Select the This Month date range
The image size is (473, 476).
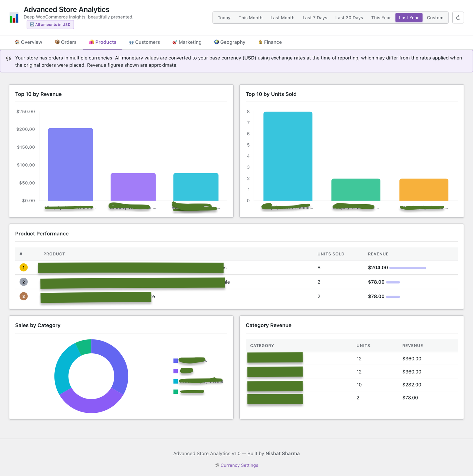[250, 17]
